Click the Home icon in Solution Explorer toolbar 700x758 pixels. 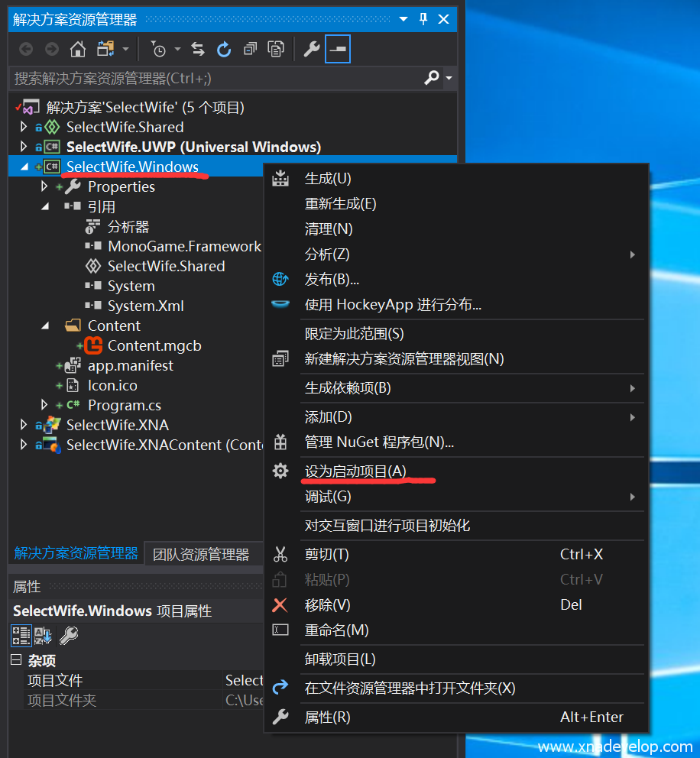pyautogui.click(x=77, y=50)
